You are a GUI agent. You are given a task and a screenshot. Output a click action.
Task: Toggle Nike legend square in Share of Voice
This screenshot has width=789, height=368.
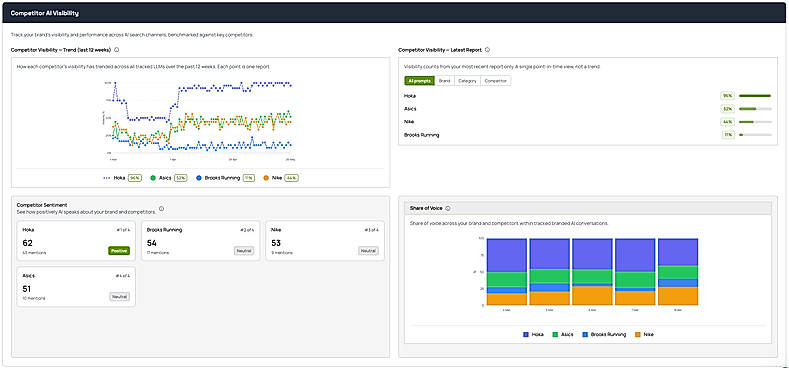638,334
